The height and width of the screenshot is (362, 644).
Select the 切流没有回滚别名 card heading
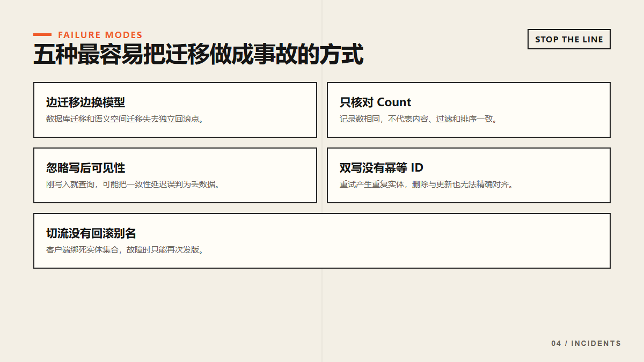click(91, 233)
